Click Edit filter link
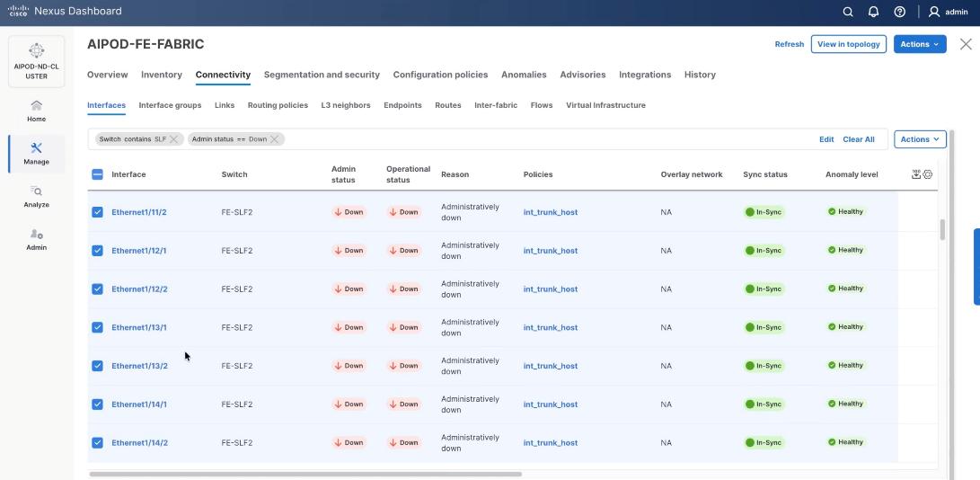 point(826,139)
